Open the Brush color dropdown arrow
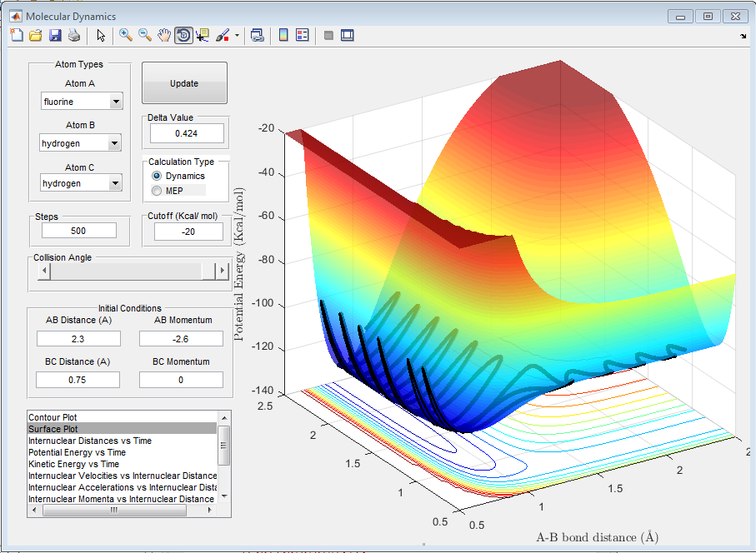The width and height of the screenshot is (756, 553). [x=237, y=35]
